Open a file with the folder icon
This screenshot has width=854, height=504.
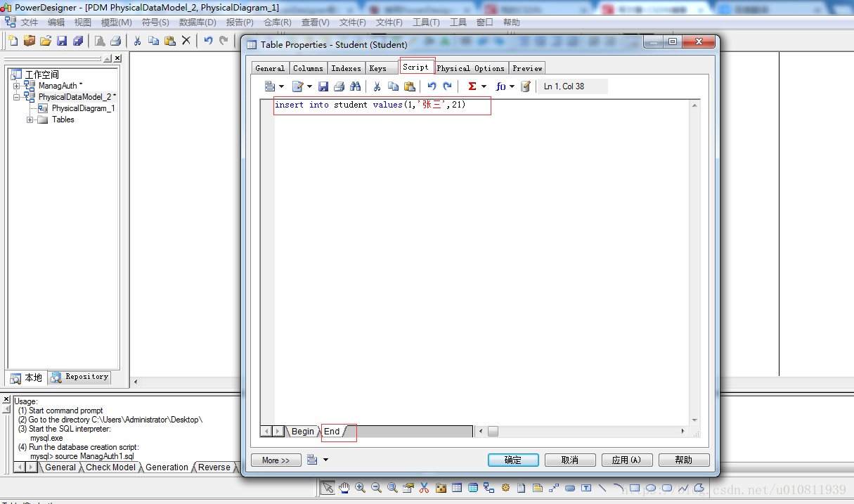(x=46, y=41)
